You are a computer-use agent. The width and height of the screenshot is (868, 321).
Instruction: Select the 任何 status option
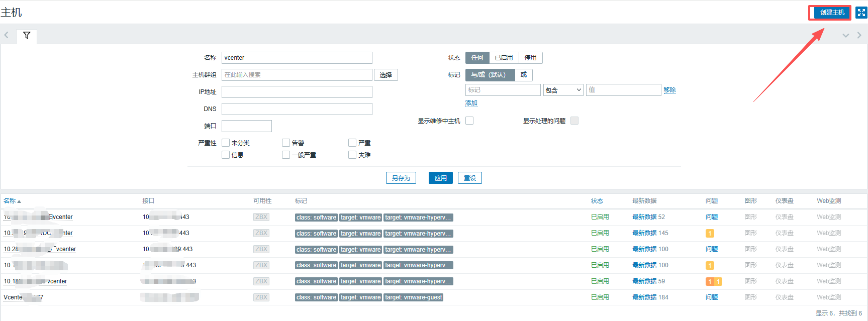[477, 58]
